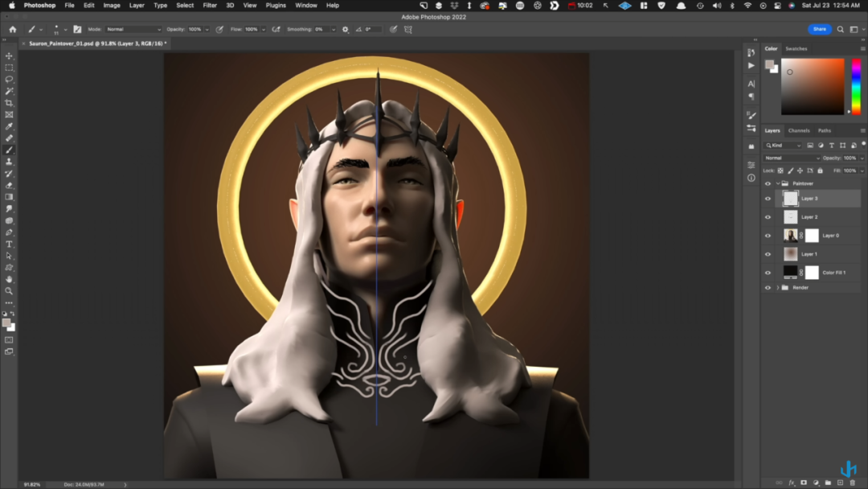Create a new layer button
This screenshot has width=868, height=489.
coord(840,483)
